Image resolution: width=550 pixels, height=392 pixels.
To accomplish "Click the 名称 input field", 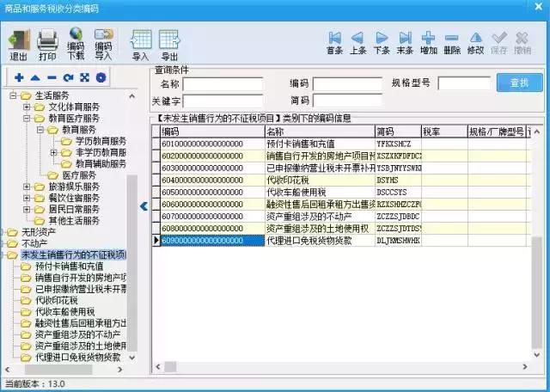I will pyautogui.click(x=223, y=84).
